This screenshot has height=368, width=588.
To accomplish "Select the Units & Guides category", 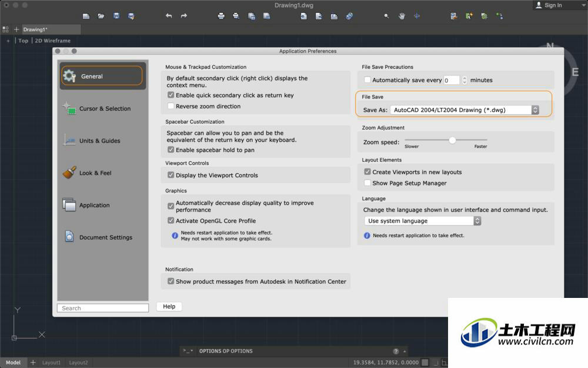I will 102,141.
